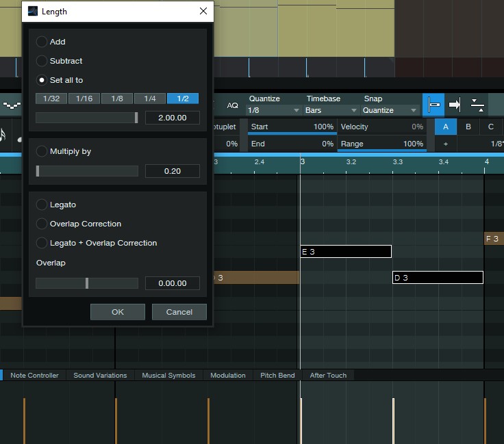
Task: Click the plus button under preset A
Action: (446, 144)
